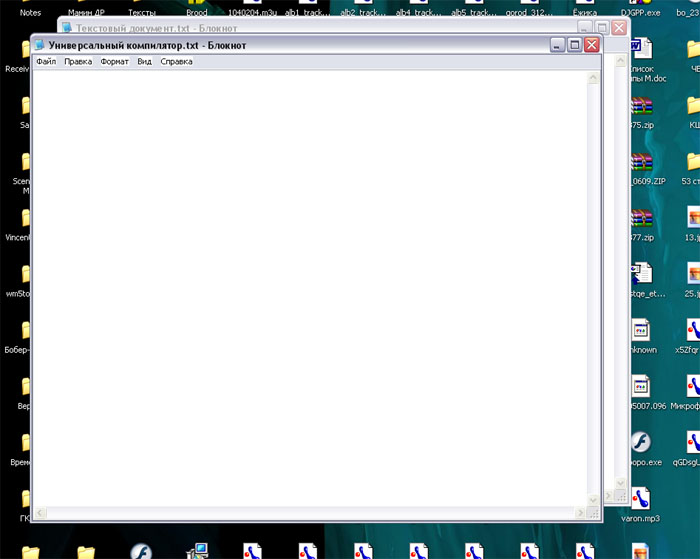Image resolution: width=700 pixels, height=559 pixels.
Task: Open the Правка menu
Action: pos(78,62)
